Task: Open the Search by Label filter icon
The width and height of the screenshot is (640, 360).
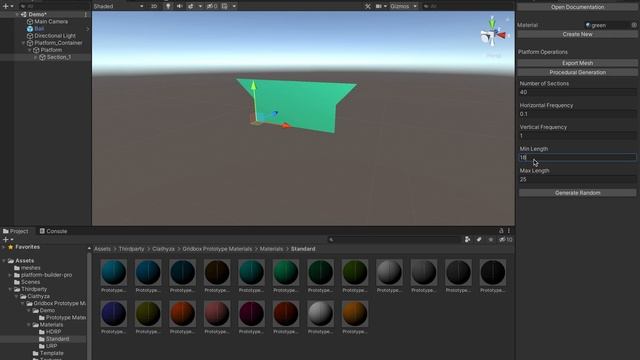Action: pos(479,240)
